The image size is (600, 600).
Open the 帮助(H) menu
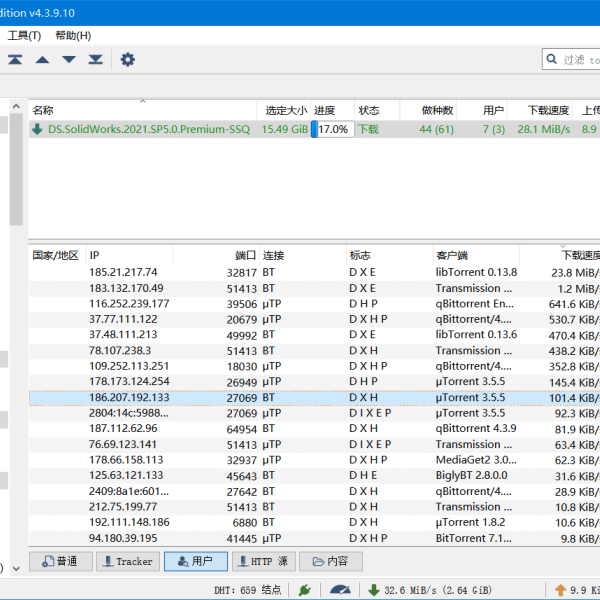(x=73, y=36)
